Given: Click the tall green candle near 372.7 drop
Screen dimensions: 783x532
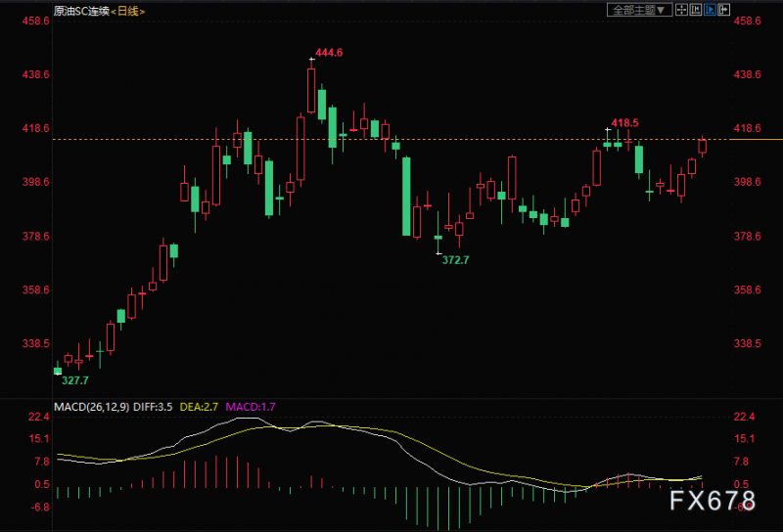Looking at the screenshot, I should (x=406, y=197).
